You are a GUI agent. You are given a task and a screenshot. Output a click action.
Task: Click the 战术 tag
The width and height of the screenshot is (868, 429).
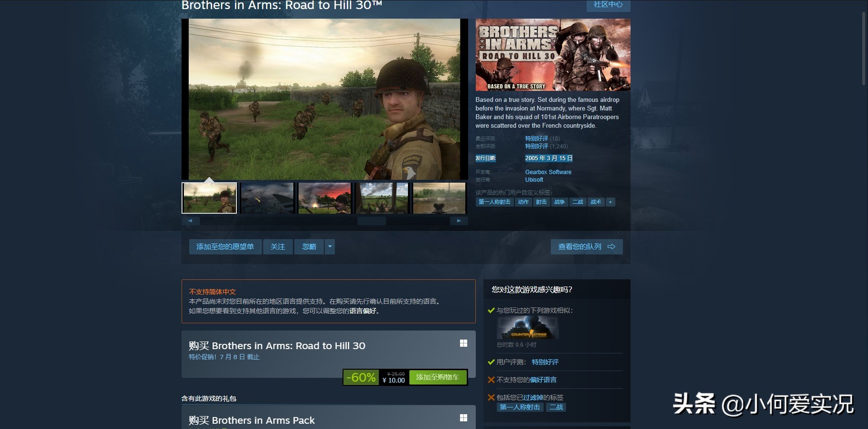[596, 202]
